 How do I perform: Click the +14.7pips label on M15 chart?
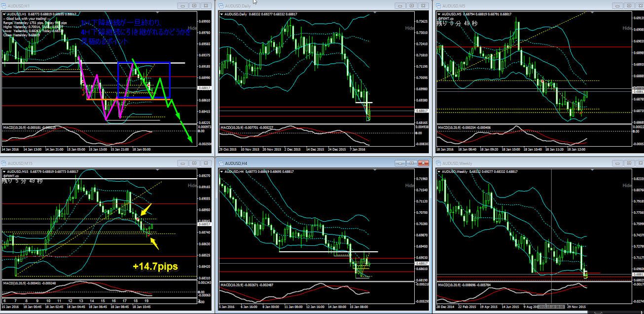click(155, 267)
